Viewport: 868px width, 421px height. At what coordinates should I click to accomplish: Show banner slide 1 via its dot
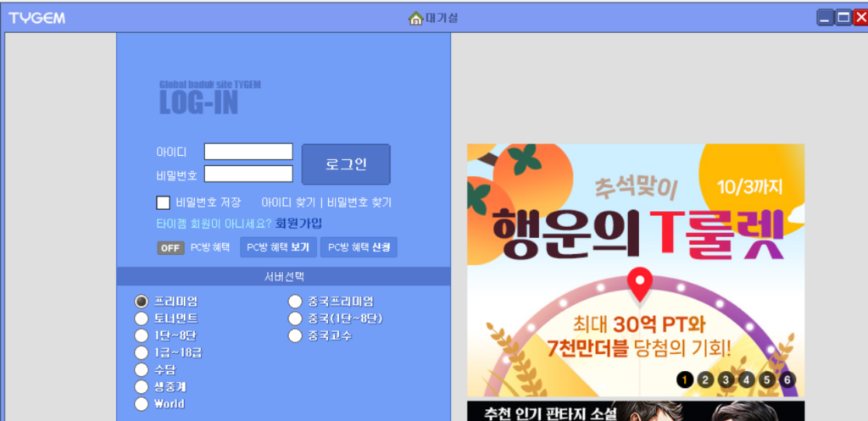coord(685,380)
